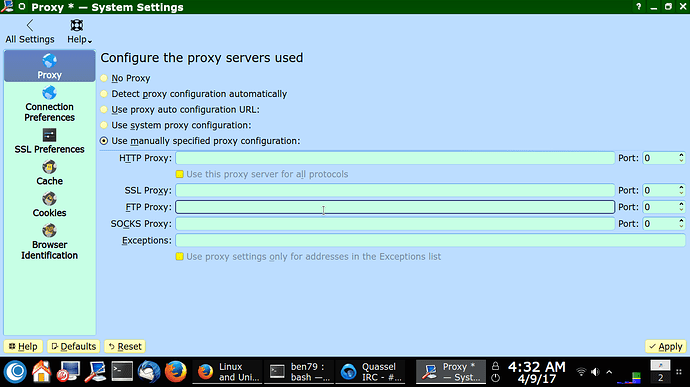Open SSL Preferences module
This screenshot has height=387, width=690.
coord(49,141)
